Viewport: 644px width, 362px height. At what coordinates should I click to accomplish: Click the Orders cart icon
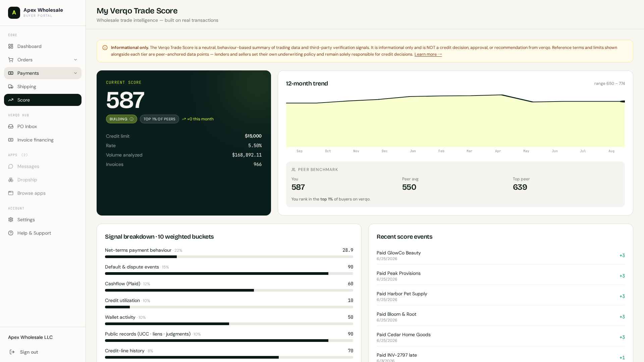click(11, 60)
